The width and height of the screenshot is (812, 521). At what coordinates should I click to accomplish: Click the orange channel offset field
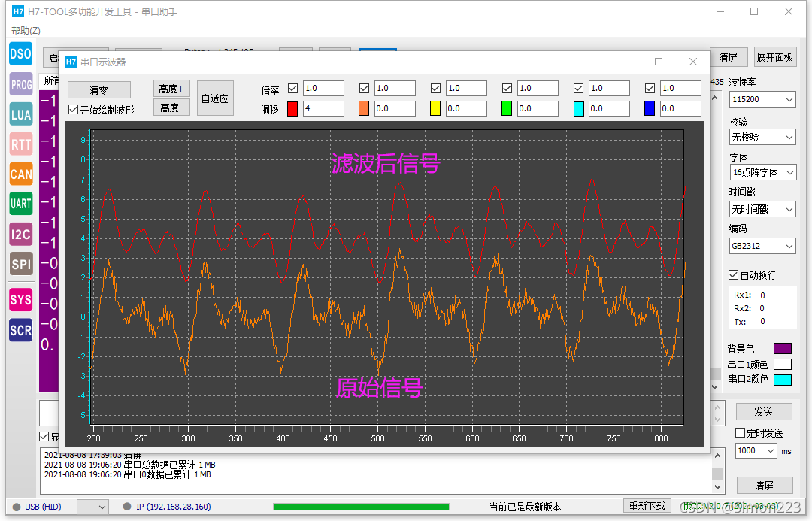[x=395, y=108]
